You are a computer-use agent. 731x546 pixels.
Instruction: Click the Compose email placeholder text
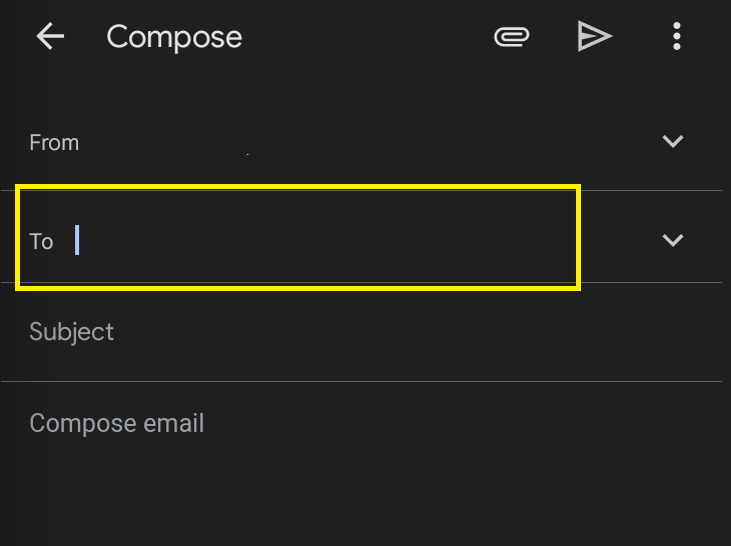click(117, 423)
